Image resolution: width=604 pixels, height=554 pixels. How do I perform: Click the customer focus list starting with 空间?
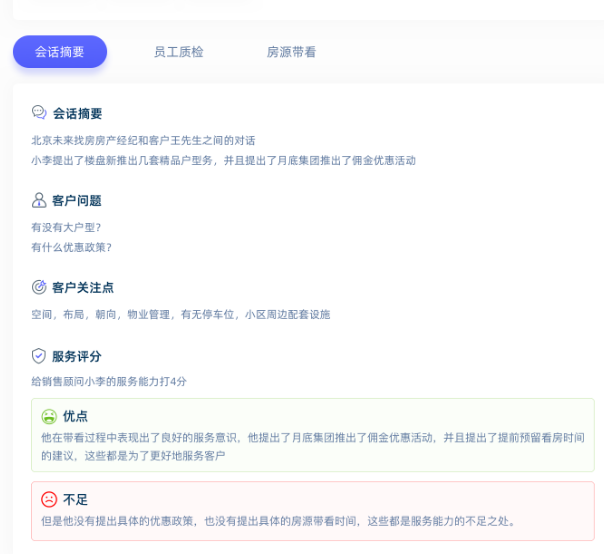(x=180, y=314)
